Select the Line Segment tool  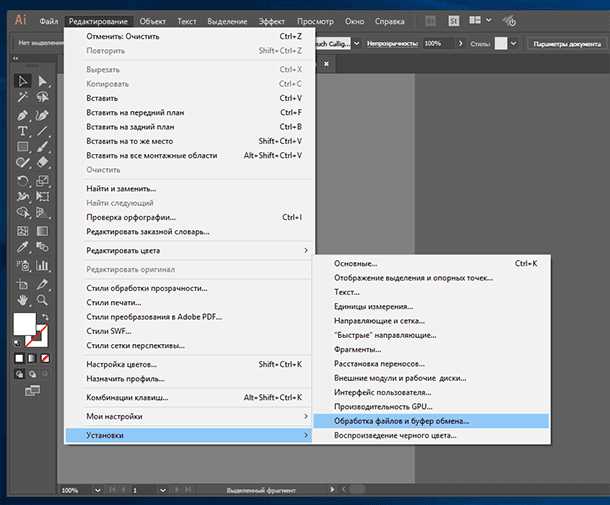point(42,131)
